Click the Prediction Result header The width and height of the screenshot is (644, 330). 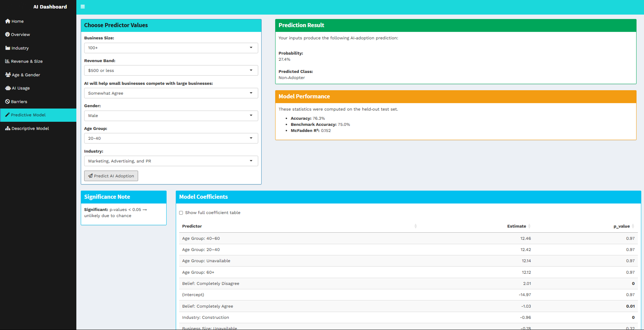click(301, 25)
